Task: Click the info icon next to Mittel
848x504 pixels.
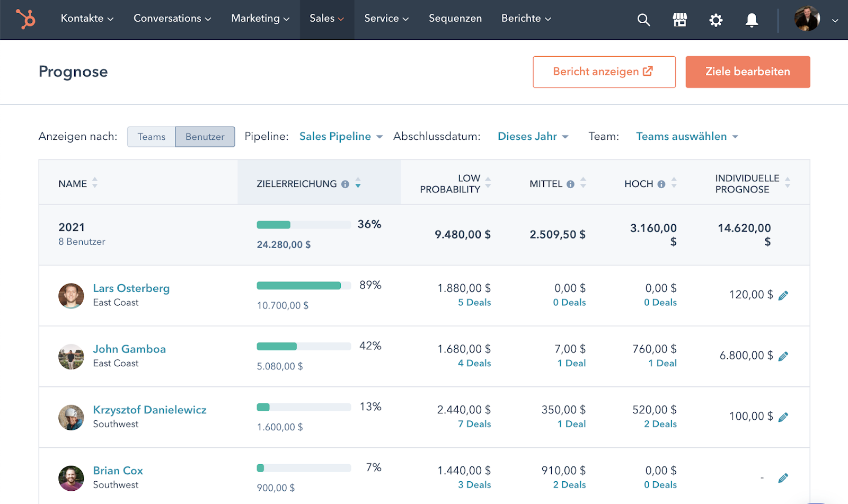Action: coord(570,184)
